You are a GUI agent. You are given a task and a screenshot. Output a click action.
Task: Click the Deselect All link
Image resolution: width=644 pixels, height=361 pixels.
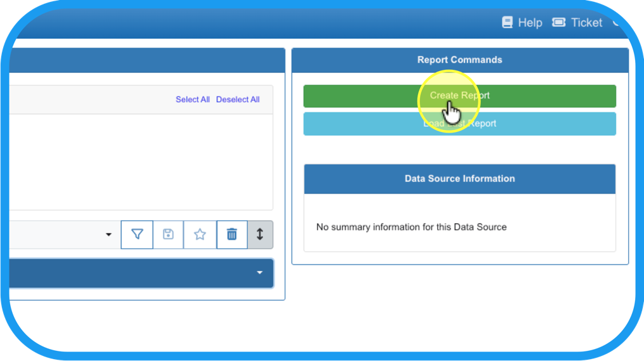pyautogui.click(x=237, y=100)
